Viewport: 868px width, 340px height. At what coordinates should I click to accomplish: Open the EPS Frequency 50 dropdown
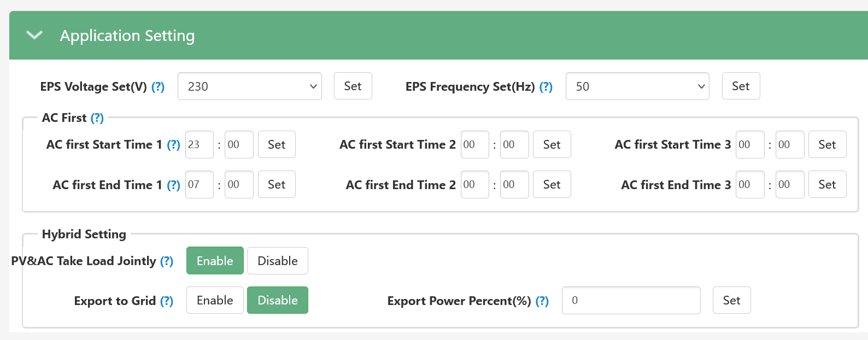tap(637, 86)
